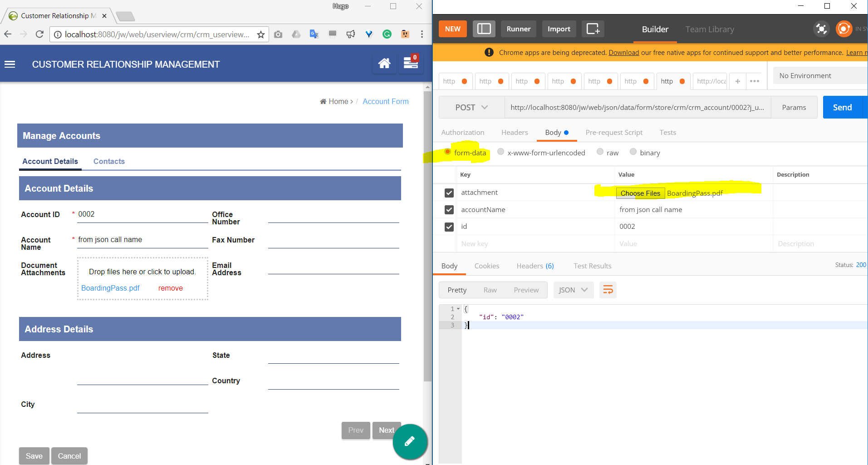Click the Email Address input field
This screenshot has height=465, width=868.
point(333,267)
